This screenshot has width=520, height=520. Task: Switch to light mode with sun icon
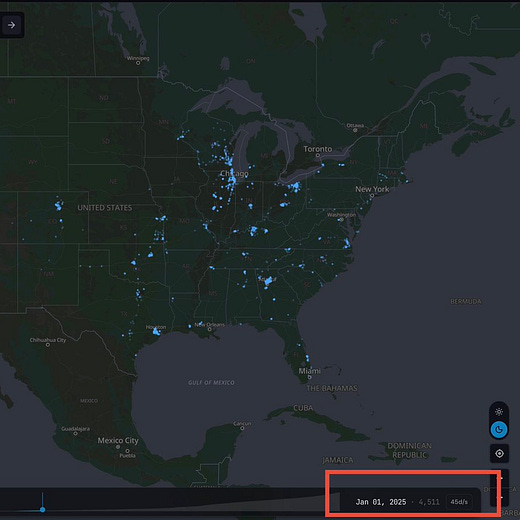(x=499, y=412)
